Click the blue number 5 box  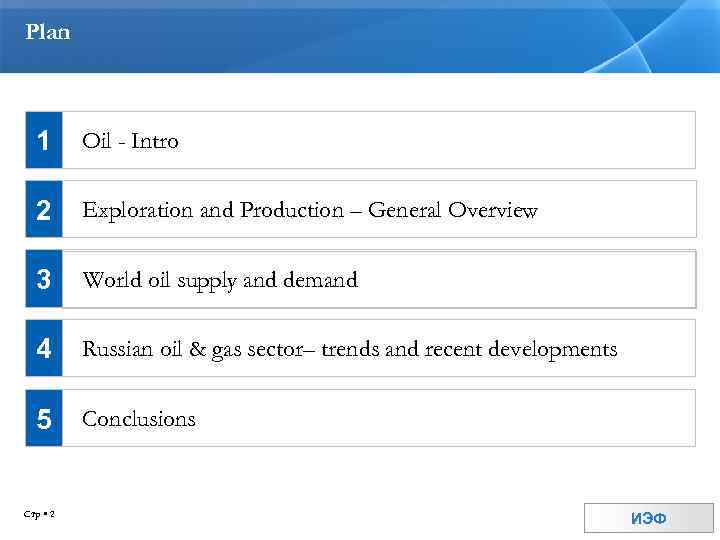coord(44,418)
